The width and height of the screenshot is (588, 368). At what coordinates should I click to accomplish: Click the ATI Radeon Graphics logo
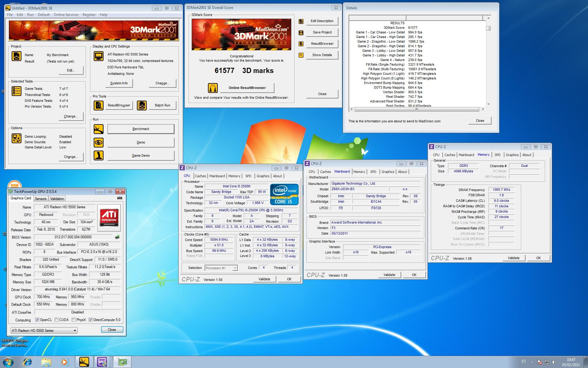[109, 218]
